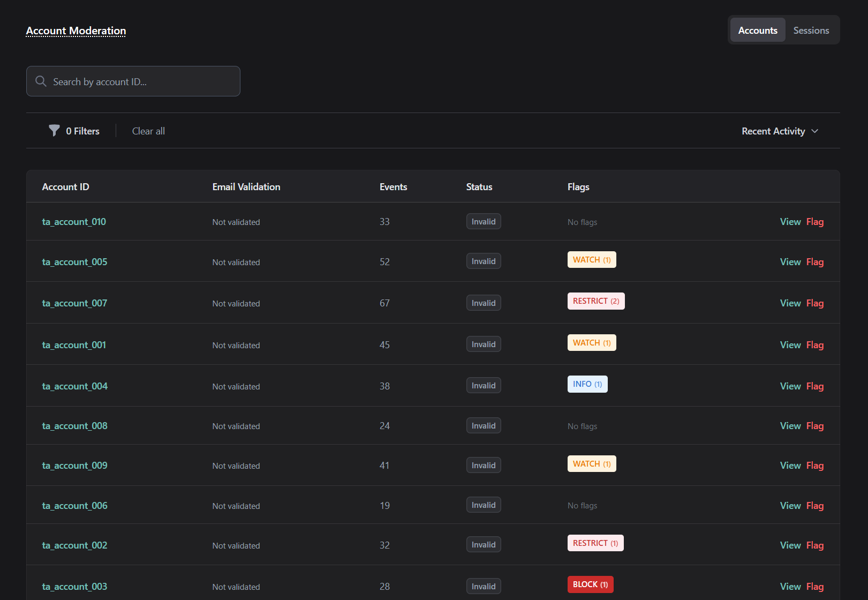Open the ta_account_008 account link
The height and width of the screenshot is (600, 868).
(x=74, y=426)
